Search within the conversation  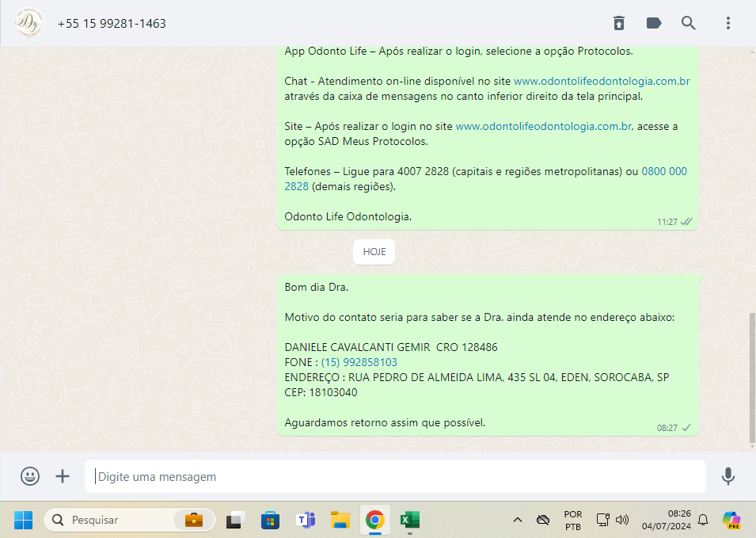(x=688, y=23)
